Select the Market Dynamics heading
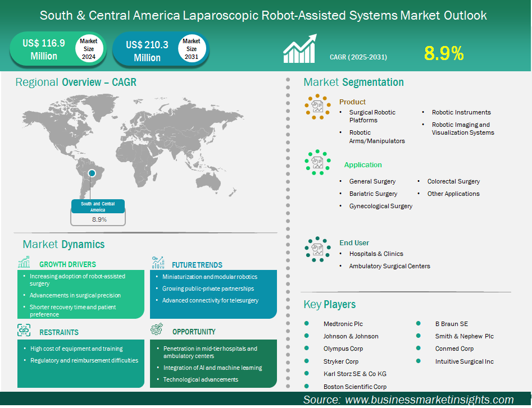Viewport: 532px width, 408px height. tap(63, 244)
